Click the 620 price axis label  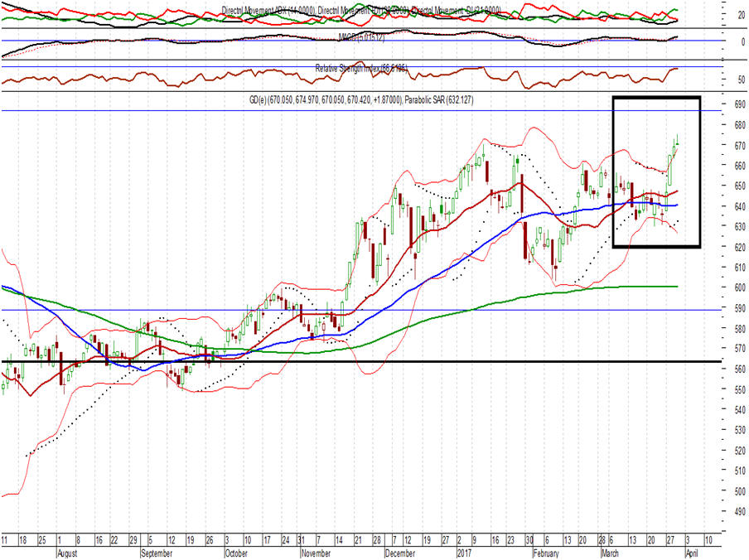point(740,247)
